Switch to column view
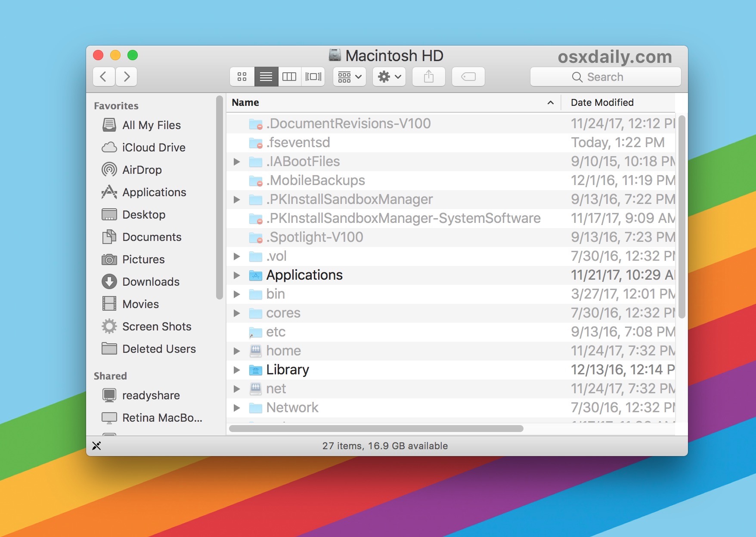The width and height of the screenshot is (756, 537). [x=289, y=77]
